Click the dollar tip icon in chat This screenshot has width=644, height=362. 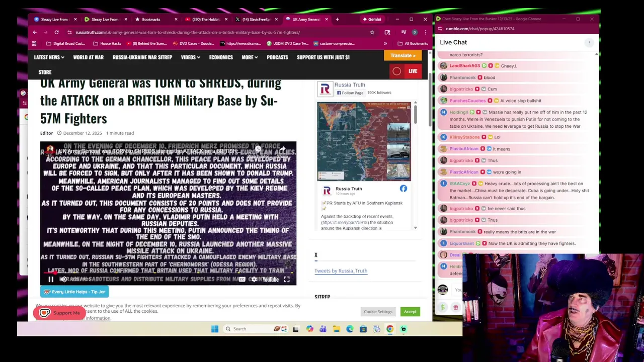(443, 307)
